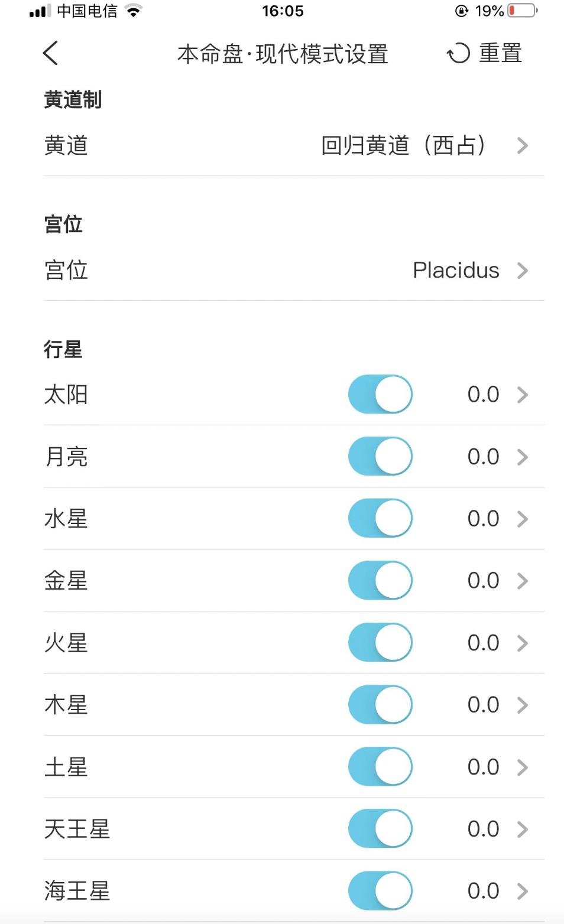Toggle off 海王星 (Neptune)
Image resolution: width=564 pixels, height=924 pixels.
pos(380,890)
